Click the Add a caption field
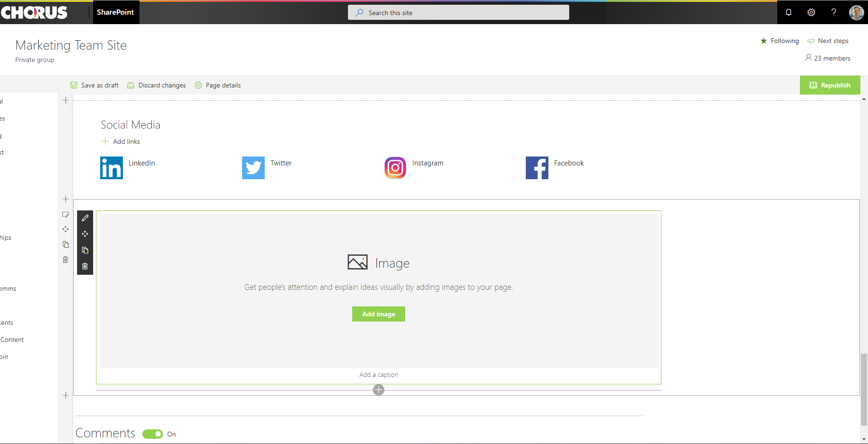This screenshot has height=444, width=868. point(379,374)
